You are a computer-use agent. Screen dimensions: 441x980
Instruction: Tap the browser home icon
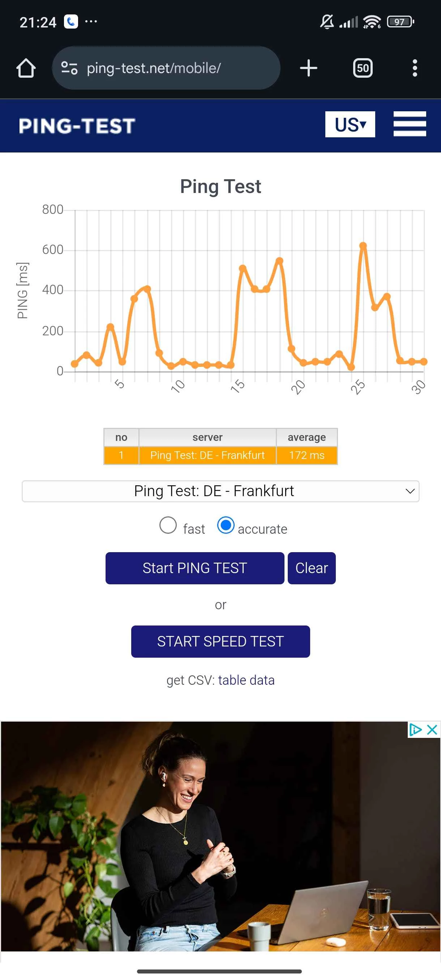click(x=26, y=69)
